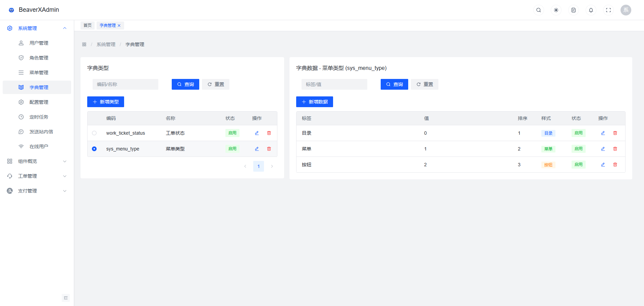Click the 菜单类型 name cell
This screenshot has height=306, width=644.
175,149
